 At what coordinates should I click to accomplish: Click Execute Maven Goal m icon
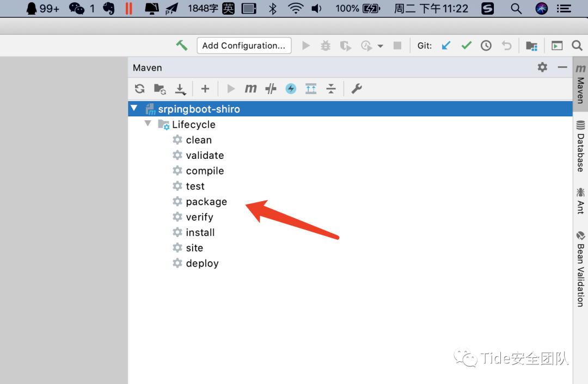pyautogui.click(x=250, y=89)
